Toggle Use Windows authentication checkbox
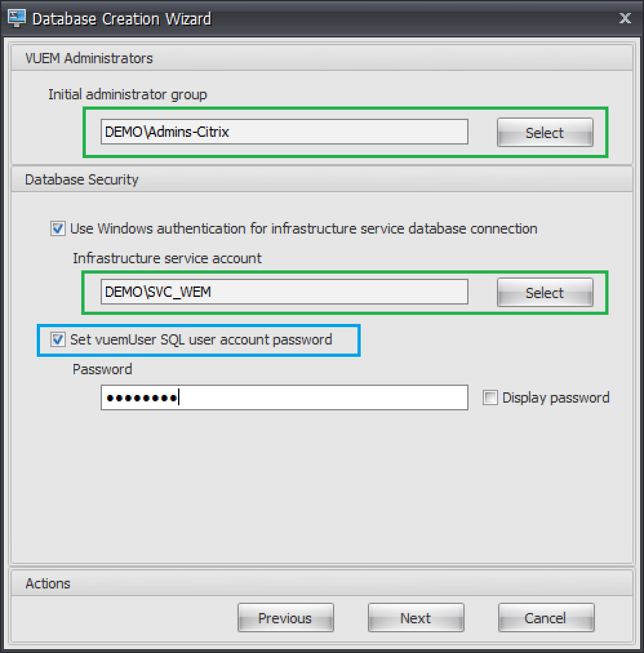Viewport: 644px width, 653px height. point(58,228)
